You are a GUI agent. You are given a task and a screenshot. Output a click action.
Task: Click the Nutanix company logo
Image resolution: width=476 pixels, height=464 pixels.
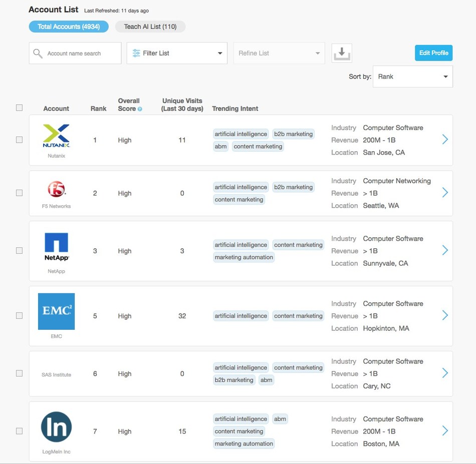[x=56, y=135]
